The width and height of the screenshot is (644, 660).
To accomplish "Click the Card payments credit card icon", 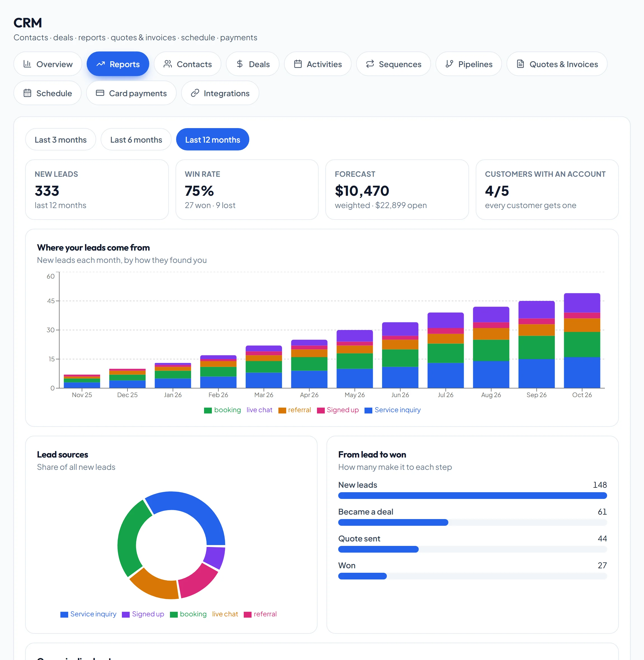I will pyautogui.click(x=100, y=93).
